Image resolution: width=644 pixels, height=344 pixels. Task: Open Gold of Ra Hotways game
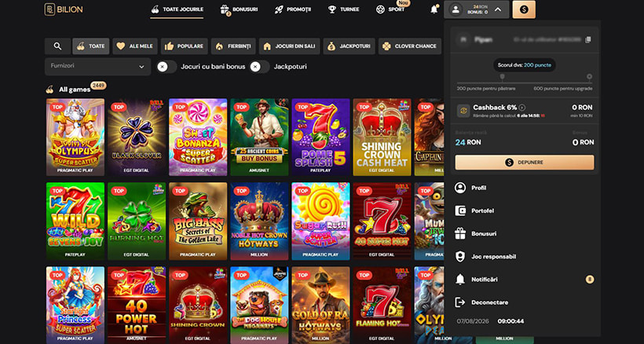click(x=320, y=305)
